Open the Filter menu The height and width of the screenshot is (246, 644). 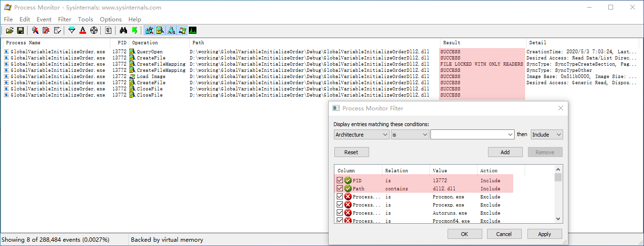[x=65, y=20]
